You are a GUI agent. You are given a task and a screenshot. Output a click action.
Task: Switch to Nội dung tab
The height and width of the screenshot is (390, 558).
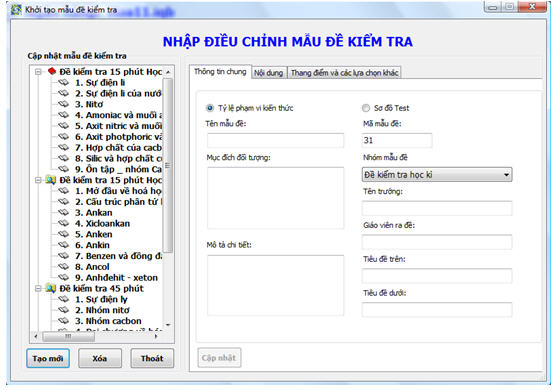[269, 73]
